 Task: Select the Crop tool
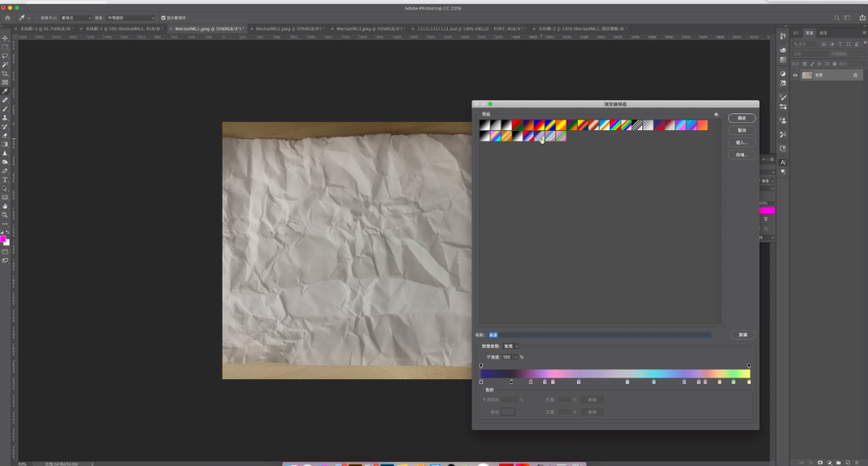point(5,73)
